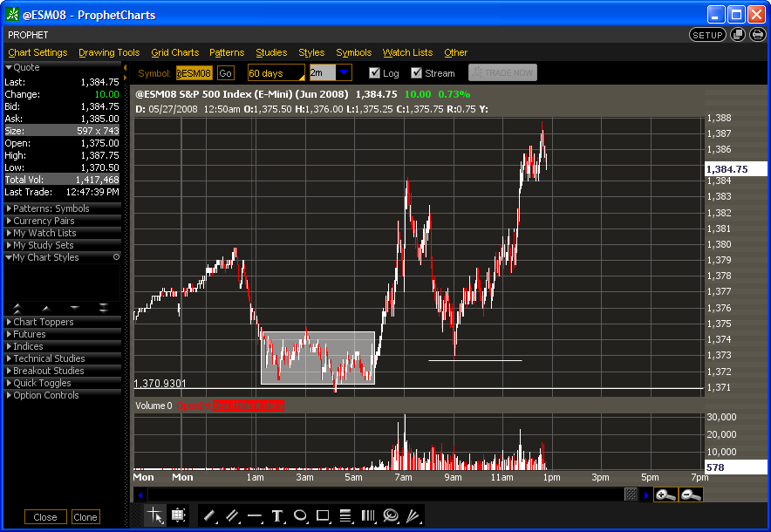Viewport: 771px width, 532px height.
Task: Move chart style to bottom with double-down arrow
Action: [103, 308]
